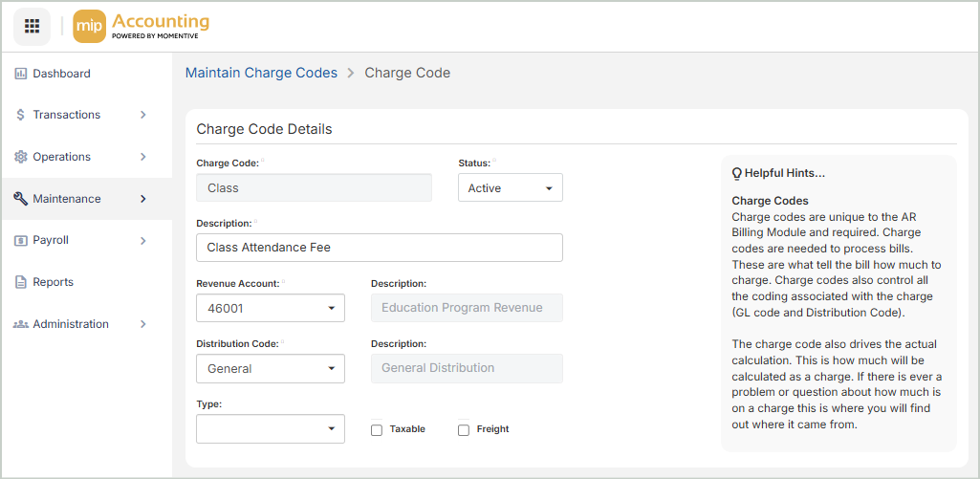The width and height of the screenshot is (980, 479).
Task: Click the Transactions dollar sign icon
Action: (x=21, y=115)
